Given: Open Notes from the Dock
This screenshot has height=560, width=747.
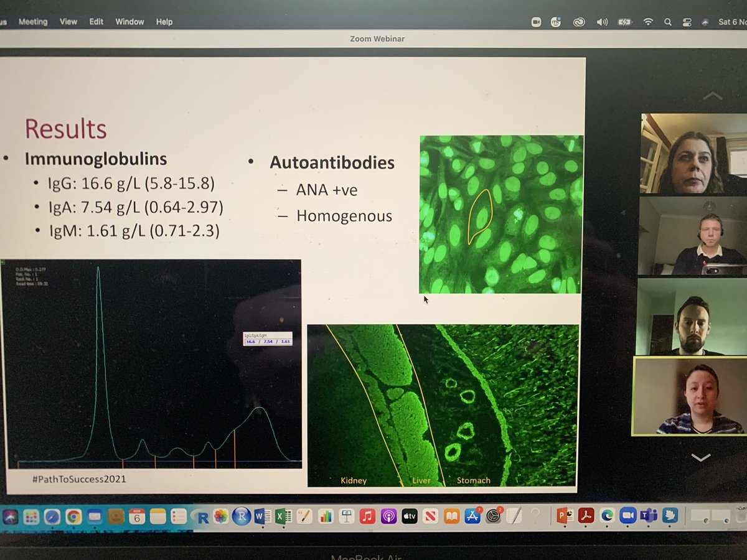Looking at the screenshot, I should pos(158,516).
